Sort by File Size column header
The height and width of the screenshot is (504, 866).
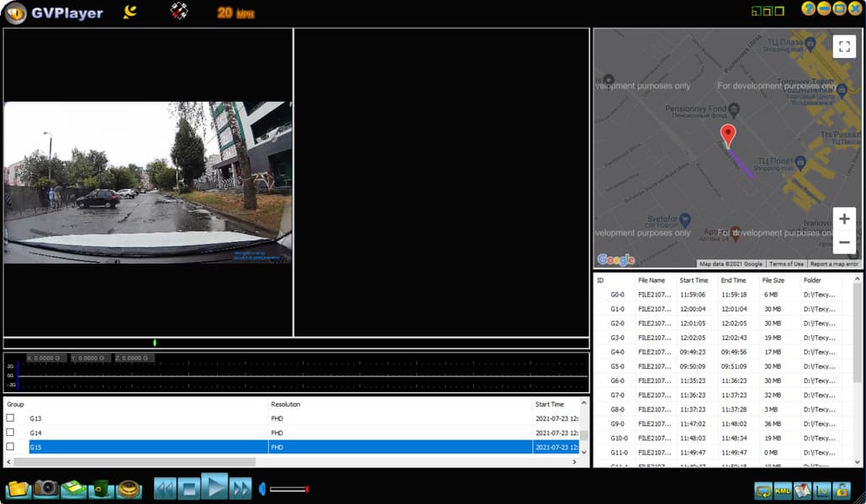[x=774, y=281]
